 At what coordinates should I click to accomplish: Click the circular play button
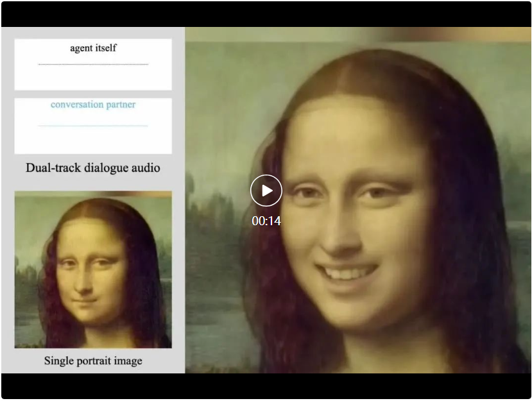(x=266, y=191)
